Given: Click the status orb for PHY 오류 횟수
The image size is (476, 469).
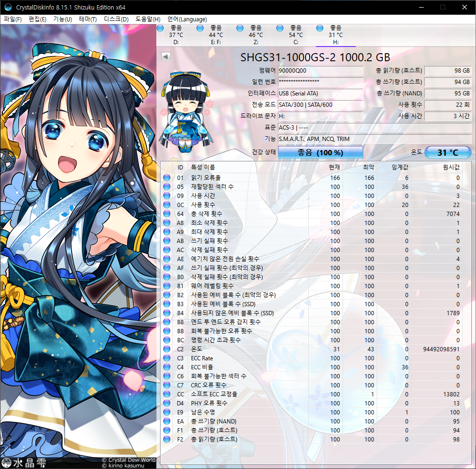Looking at the screenshot, I should [x=167, y=403].
